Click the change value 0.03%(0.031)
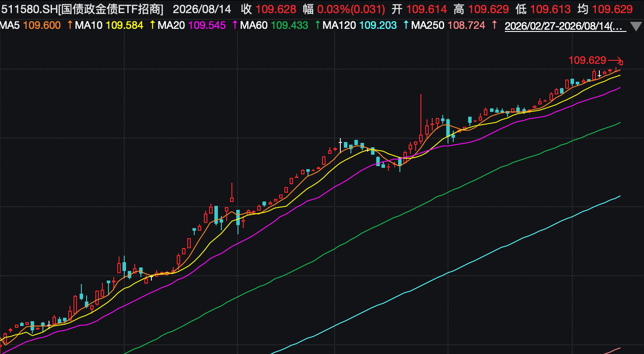 click(x=351, y=9)
